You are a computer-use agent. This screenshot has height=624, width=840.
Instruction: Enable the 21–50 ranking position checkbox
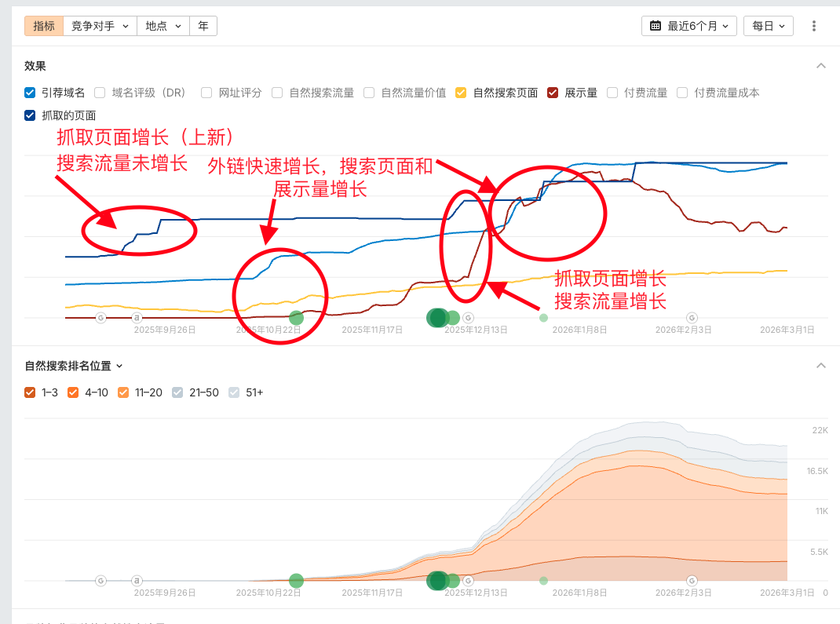tap(177, 392)
